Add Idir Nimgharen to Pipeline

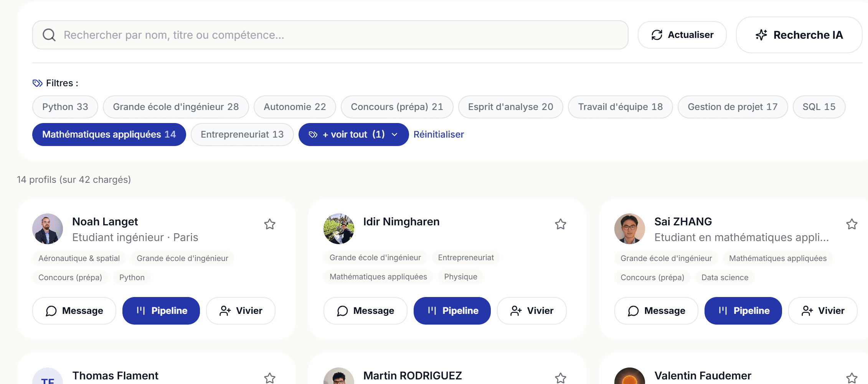point(452,311)
